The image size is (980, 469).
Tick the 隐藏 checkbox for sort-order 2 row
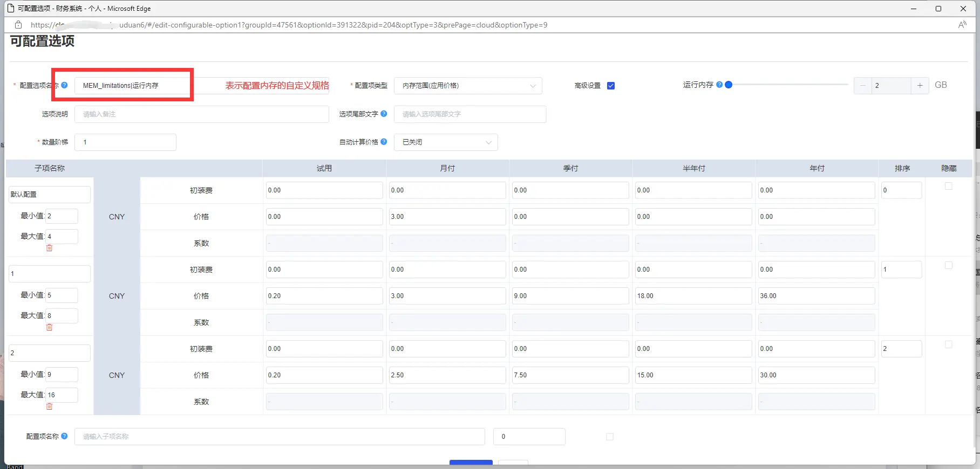click(x=948, y=344)
